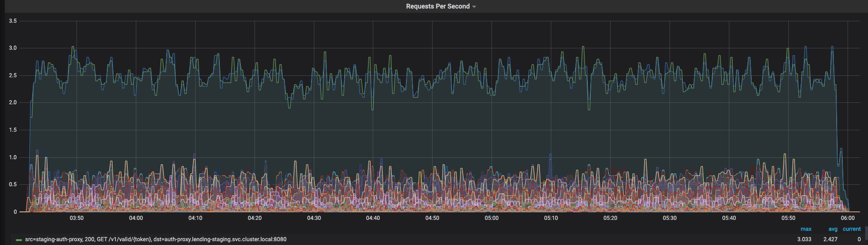The width and height of the screenshot is (868, 245).
Task: Click the 05:40 time axis label
Action: 729,218
